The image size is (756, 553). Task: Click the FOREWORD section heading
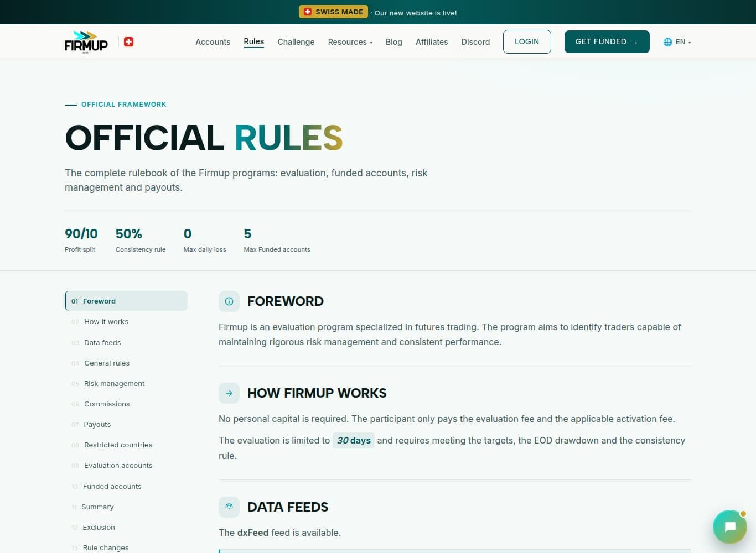pos(286,301)
